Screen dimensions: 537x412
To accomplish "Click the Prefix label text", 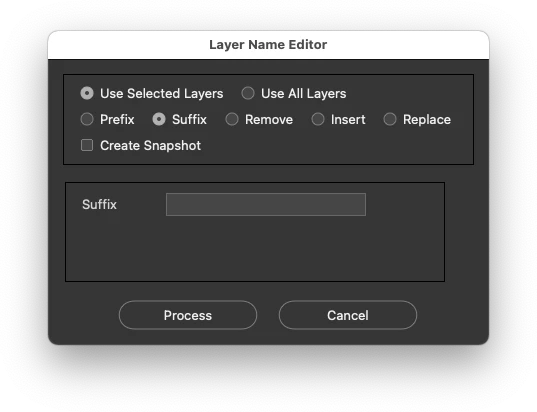I will coord(117,120).
